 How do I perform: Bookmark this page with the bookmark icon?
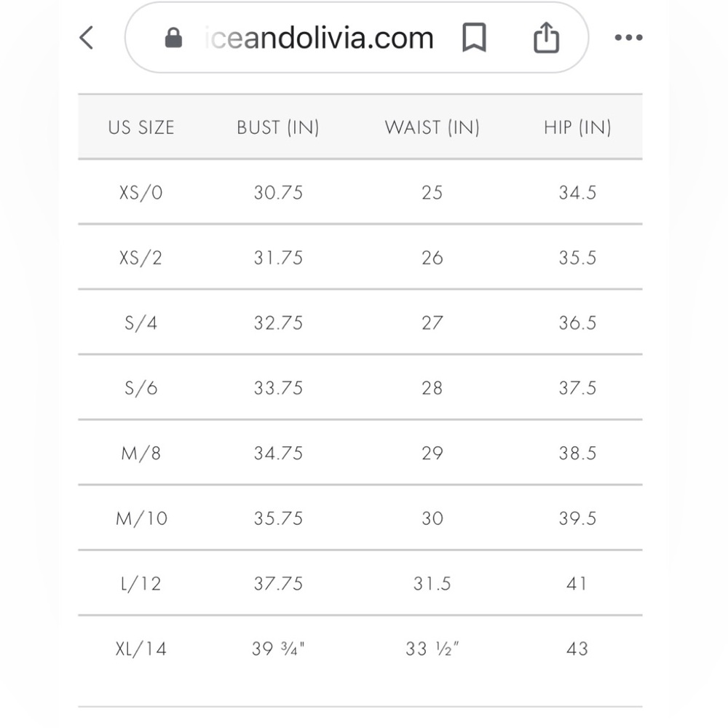(474, 38)
